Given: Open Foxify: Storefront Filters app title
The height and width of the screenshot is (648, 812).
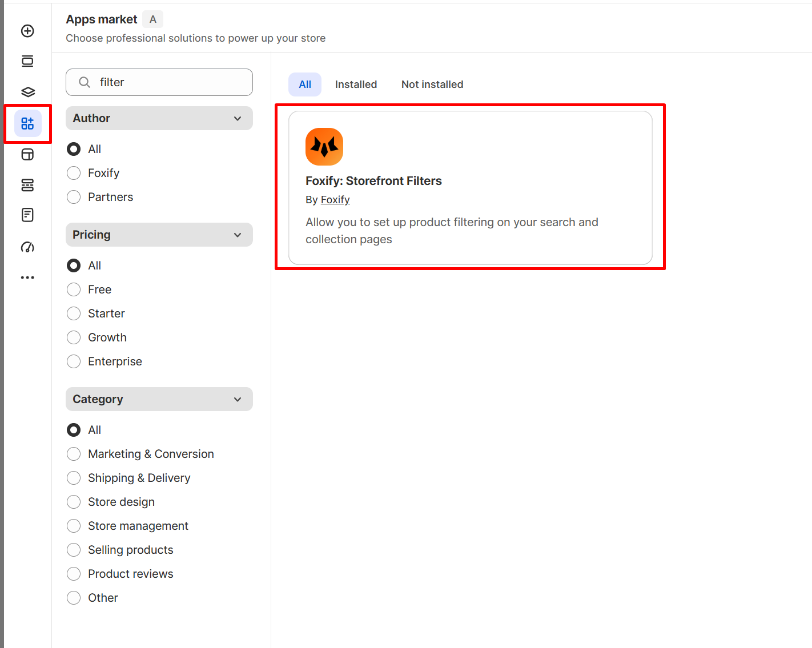Looking at the screenshot, I should click(x=373, y=181).
